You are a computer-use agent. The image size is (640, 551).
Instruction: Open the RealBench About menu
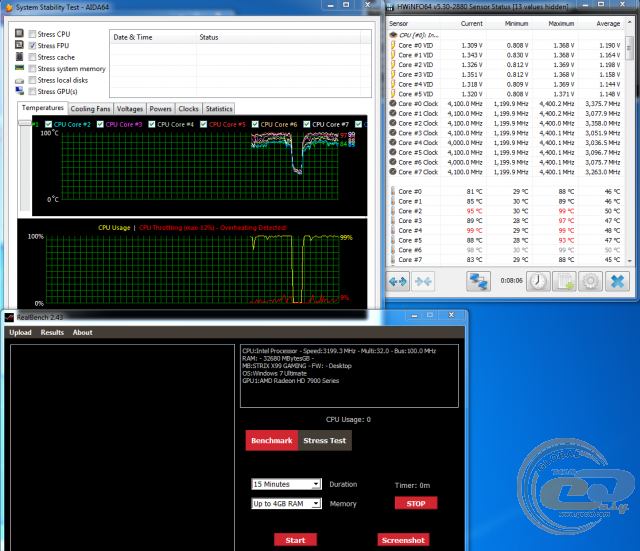(82, 332)
